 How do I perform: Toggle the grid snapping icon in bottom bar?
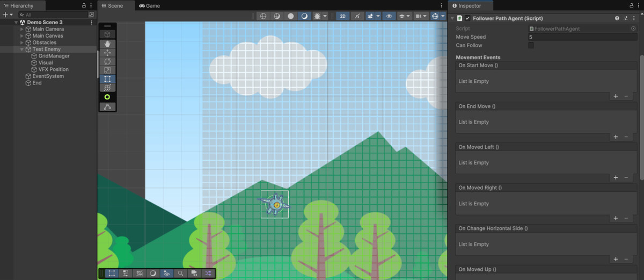click(x=140, y=273)
